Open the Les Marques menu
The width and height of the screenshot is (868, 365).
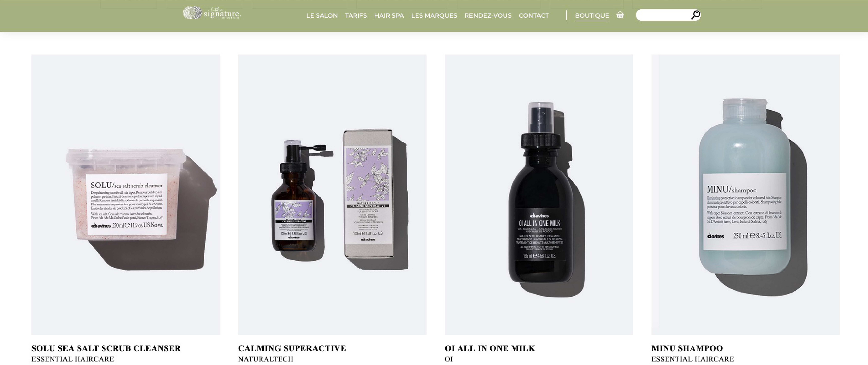434,16
